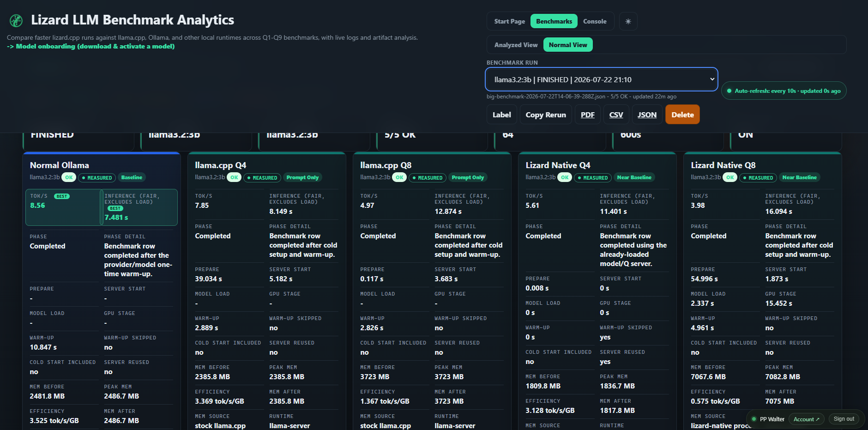Click the llama.cpp Q8 card title
Screen dimensions: 868x430
click(x=386, y=165)
